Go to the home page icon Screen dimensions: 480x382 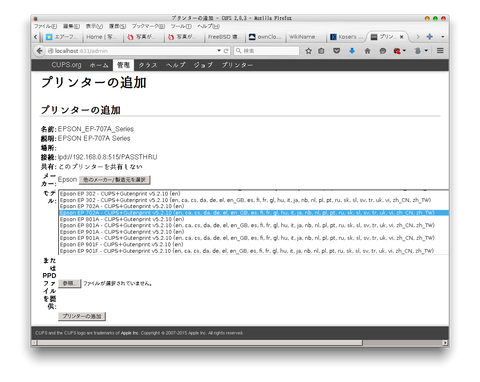pyautogui.click(x=367, y=51)
